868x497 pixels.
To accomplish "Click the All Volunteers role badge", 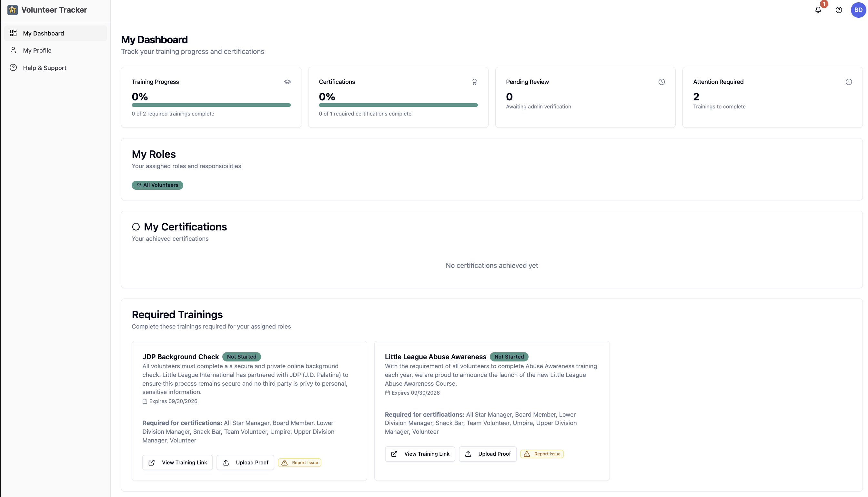I will [157, 185].
